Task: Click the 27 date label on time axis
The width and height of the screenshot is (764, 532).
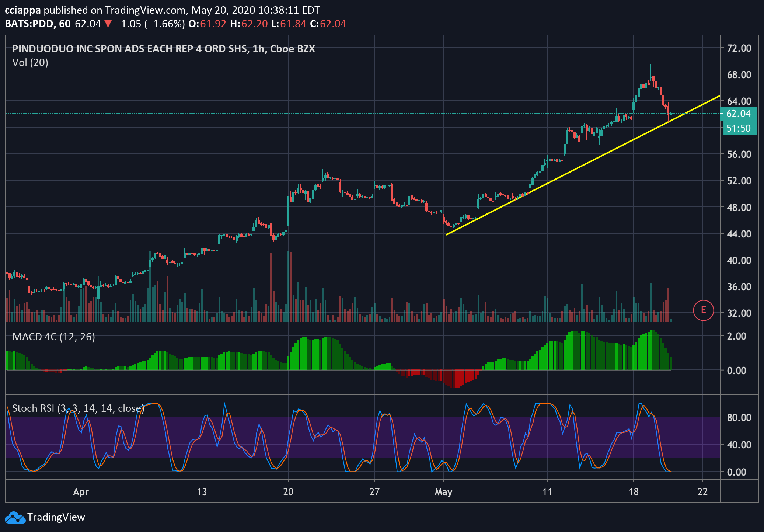Action: (x=374, y=492)
